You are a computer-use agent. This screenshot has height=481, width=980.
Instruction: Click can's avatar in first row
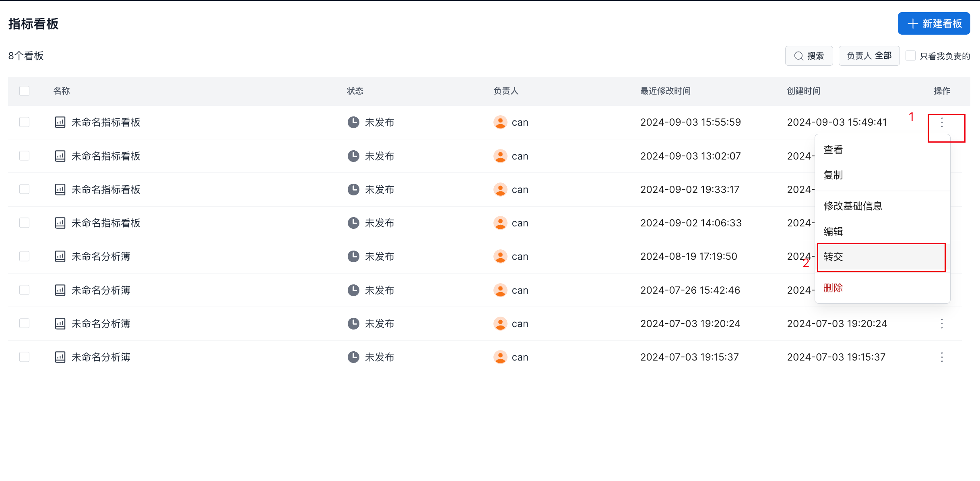pyautogui.click(x=500, y=122)
